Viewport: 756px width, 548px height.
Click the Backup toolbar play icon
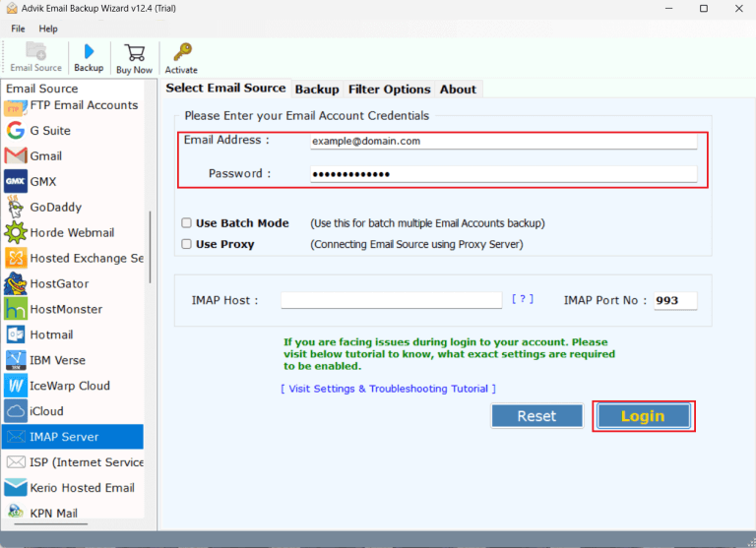(89, 51)
